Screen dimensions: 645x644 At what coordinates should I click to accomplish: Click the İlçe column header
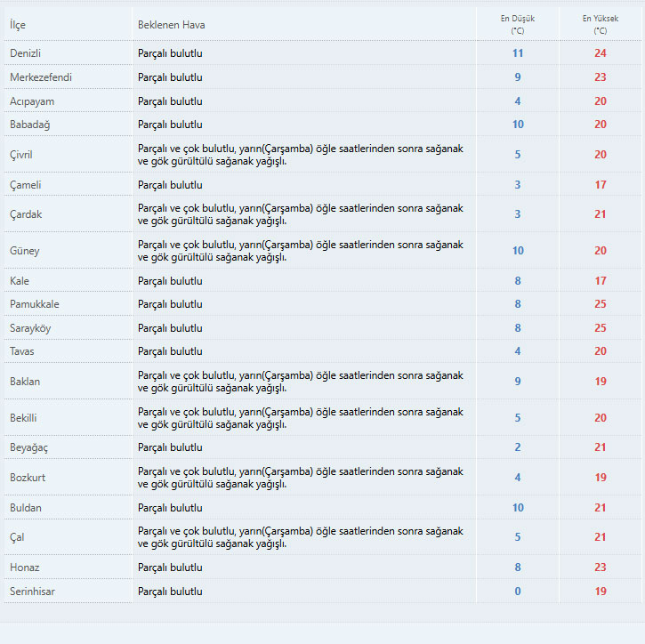[x=18, y=24]
